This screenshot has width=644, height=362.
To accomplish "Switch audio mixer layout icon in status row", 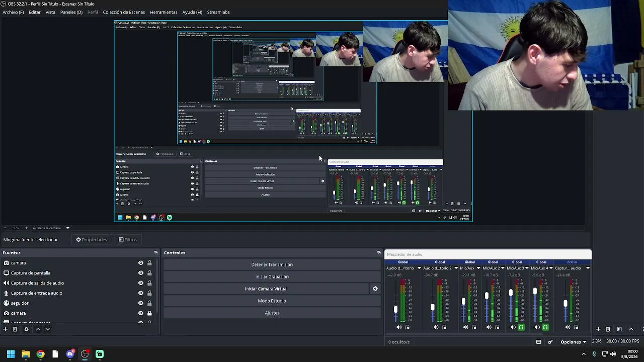I will 538,342.
